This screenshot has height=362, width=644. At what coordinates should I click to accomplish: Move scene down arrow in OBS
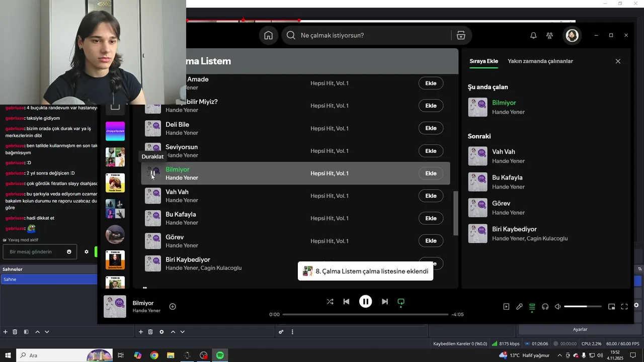(47, 332)
